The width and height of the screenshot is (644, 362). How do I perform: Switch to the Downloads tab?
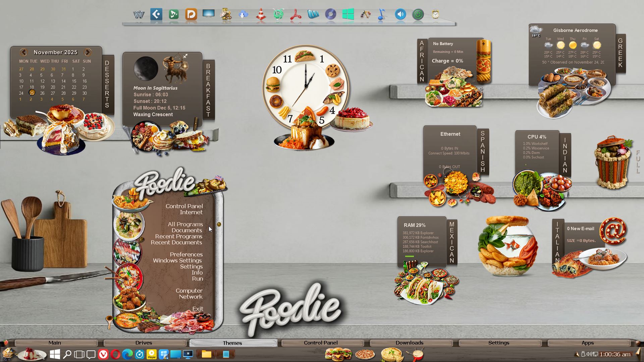(x=410, y=343)
